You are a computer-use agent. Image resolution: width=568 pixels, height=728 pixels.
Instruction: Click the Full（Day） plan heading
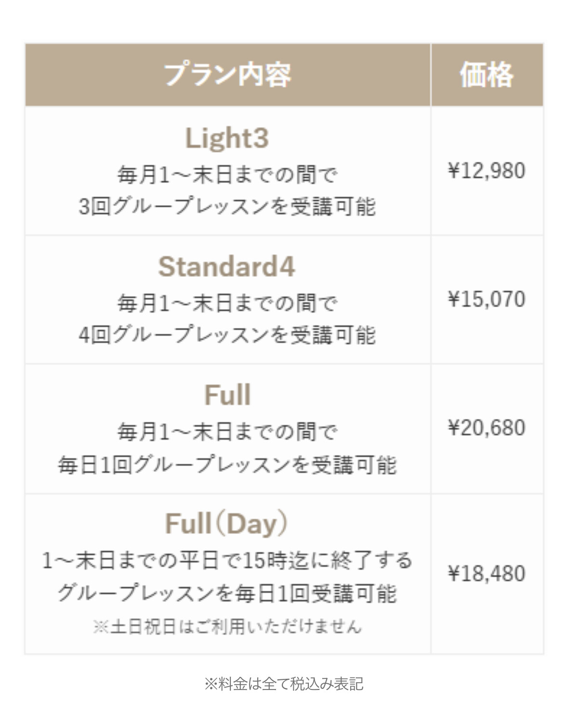tap(227, 524)
